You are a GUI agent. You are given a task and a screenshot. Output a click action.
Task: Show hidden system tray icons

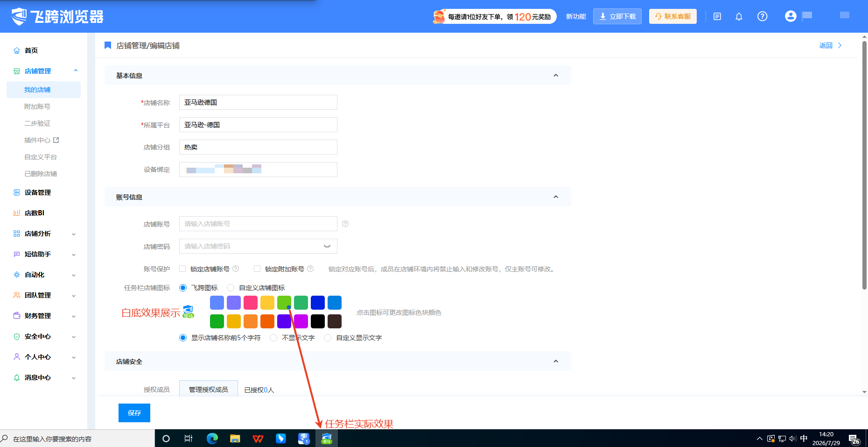(759, 439)
